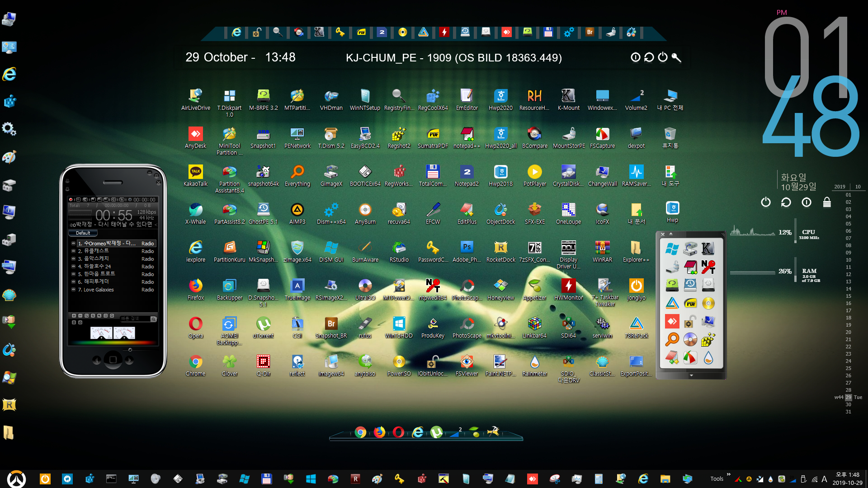Click the NT key icon in the launcher panel

coord(708,267)
